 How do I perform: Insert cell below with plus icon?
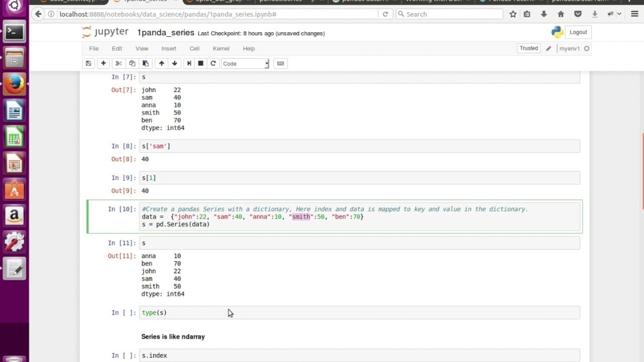point(103,63)
